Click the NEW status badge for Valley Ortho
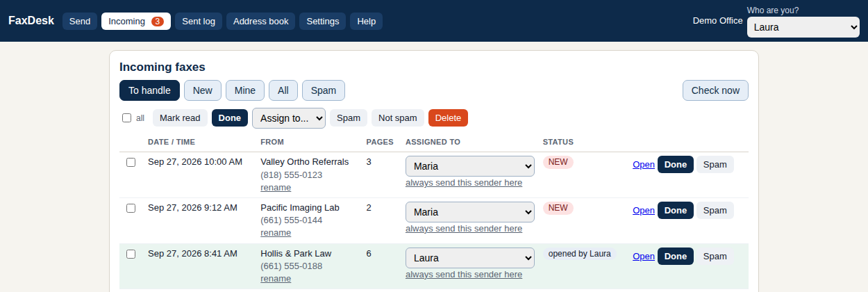This screenshot has height=292, width=868. pyautogui.click(x=558, y=162)
